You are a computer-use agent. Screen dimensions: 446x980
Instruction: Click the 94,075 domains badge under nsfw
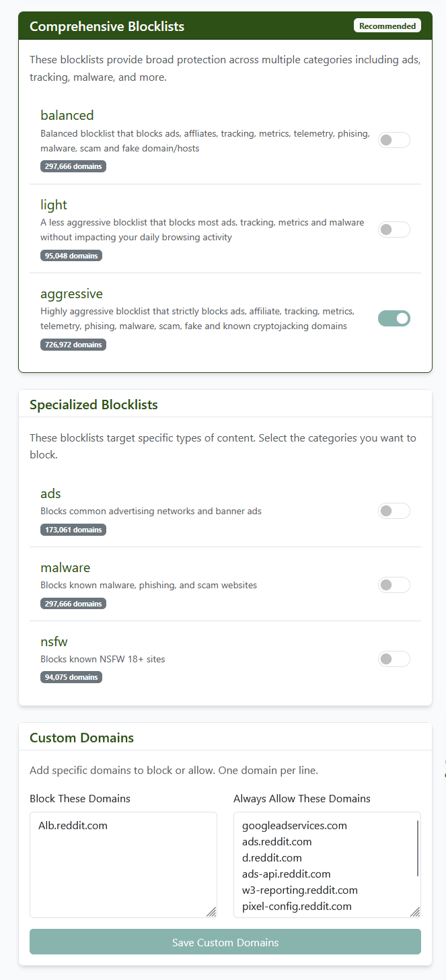pos(71,676)
